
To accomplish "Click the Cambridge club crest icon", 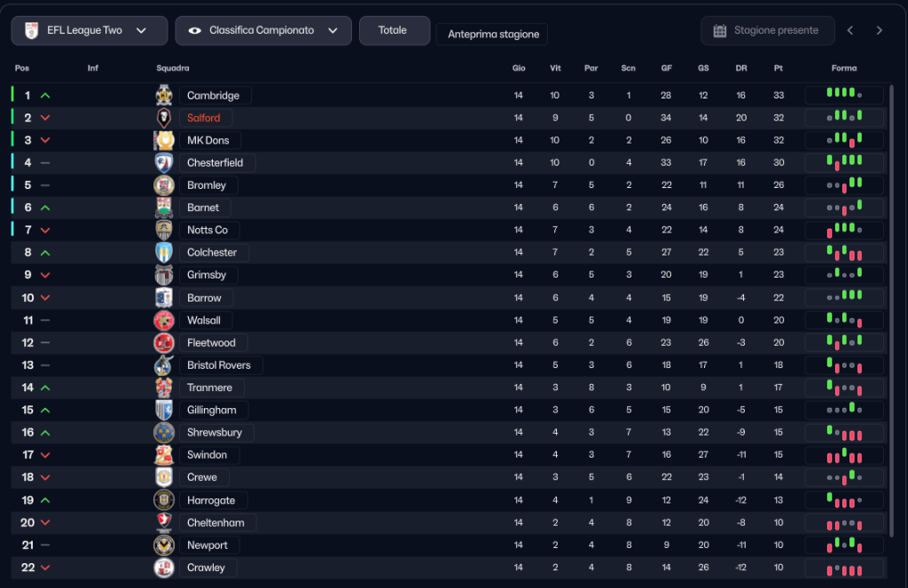I will (164, 95).
